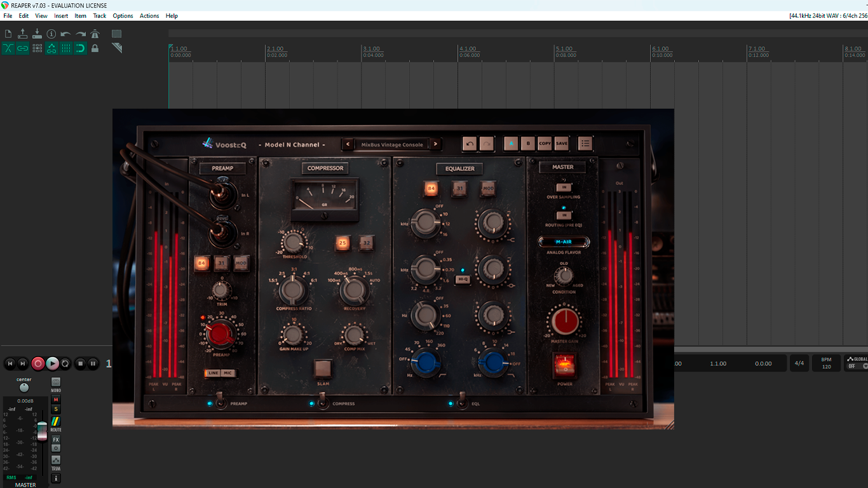
Task: Click the master pan knob labeled center
Action: [24, 388]
